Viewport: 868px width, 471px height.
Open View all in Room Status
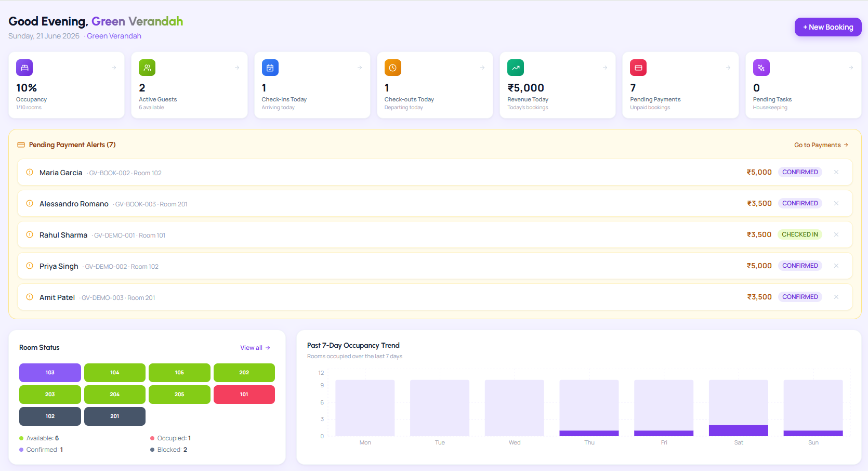(255, 348)
